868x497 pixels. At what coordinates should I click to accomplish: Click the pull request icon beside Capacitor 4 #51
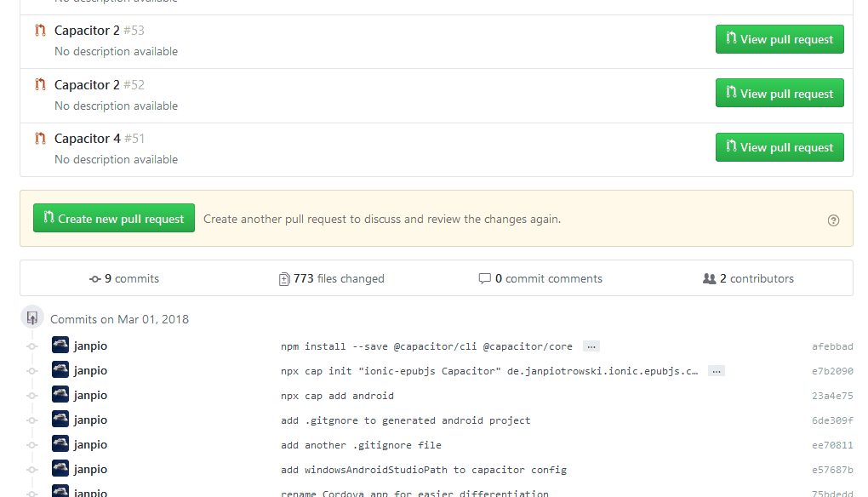coord(39,137)
